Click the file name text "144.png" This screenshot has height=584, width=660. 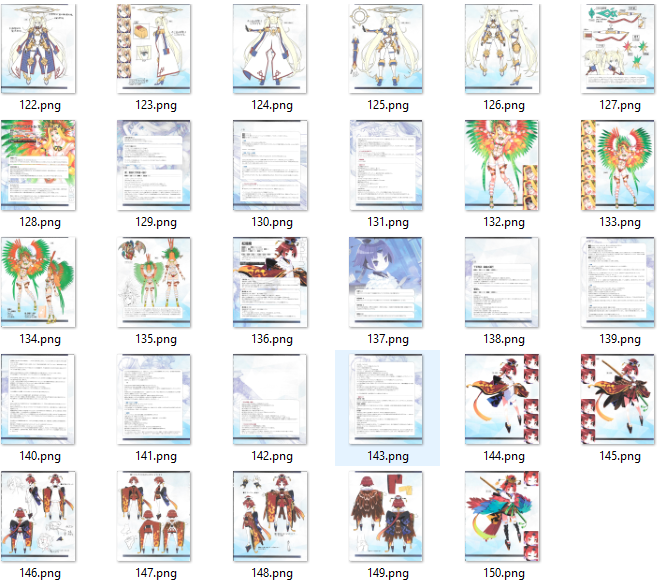(504, 456)
